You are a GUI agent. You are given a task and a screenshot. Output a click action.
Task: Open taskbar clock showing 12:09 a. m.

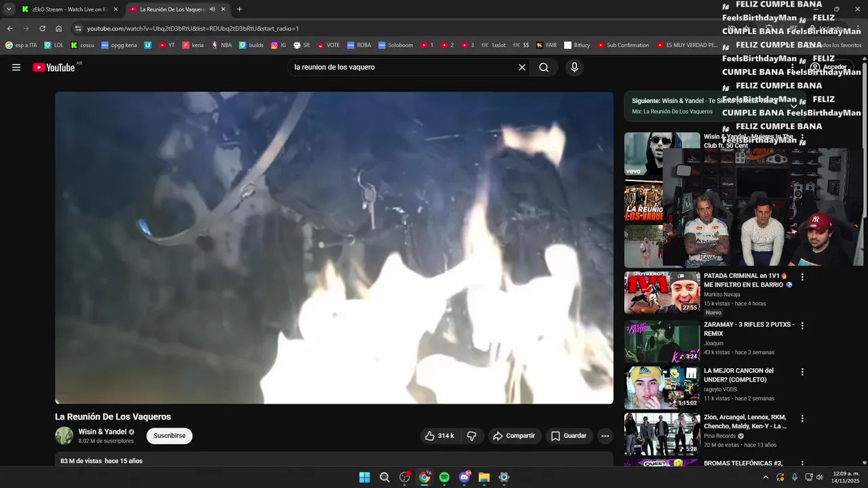click(x=846, y=477)
